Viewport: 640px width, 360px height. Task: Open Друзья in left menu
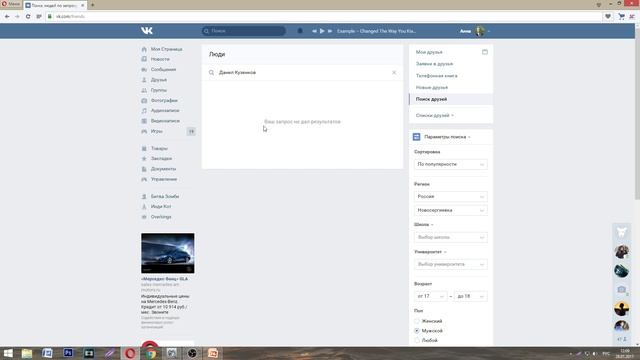coord(159,80)
